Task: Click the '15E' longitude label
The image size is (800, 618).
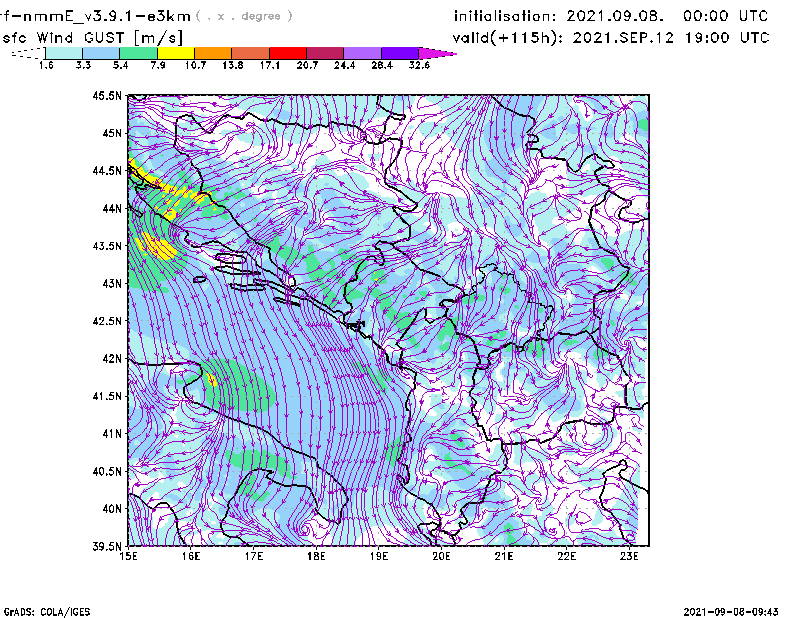Action: click(128, 556)
